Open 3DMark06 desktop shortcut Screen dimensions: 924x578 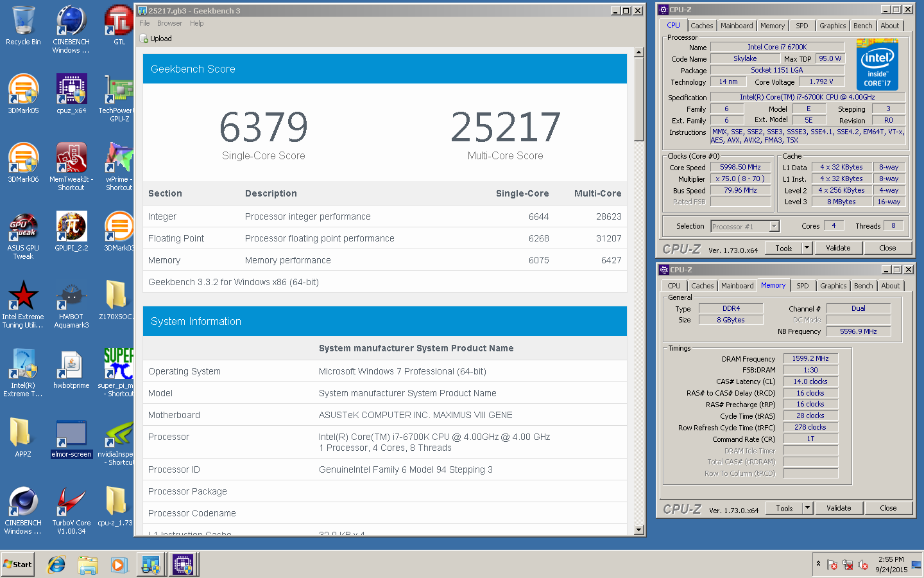[23, 163]
